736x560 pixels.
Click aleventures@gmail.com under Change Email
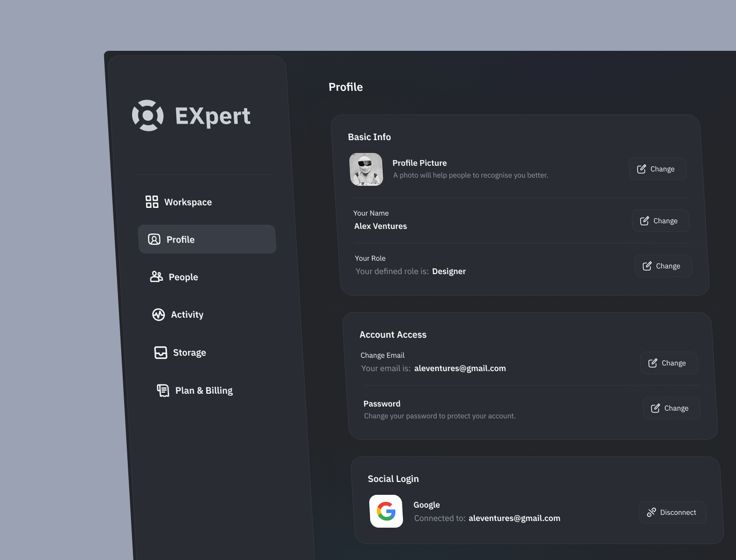pyautogui.click(x=460, y=369)
